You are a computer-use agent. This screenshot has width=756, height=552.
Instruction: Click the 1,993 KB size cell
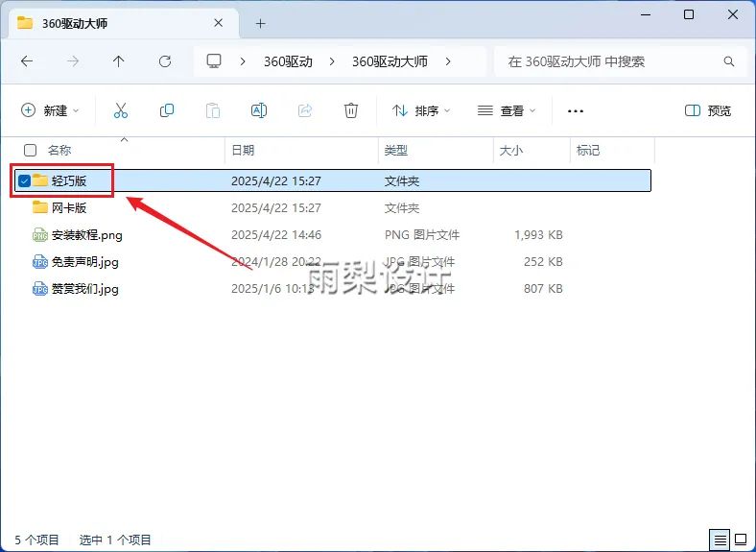pos(538,235)
